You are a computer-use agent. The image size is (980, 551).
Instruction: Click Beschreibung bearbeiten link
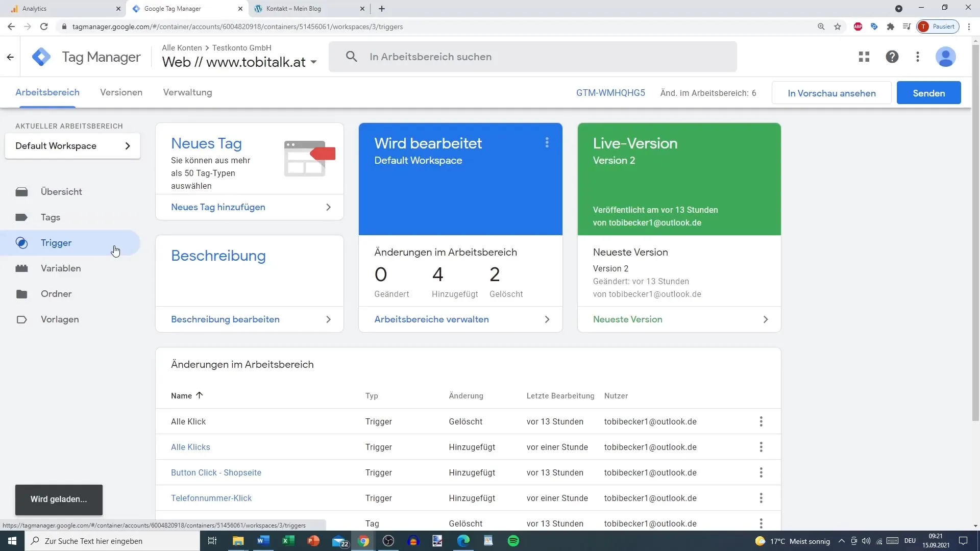[x=225, y=319]
